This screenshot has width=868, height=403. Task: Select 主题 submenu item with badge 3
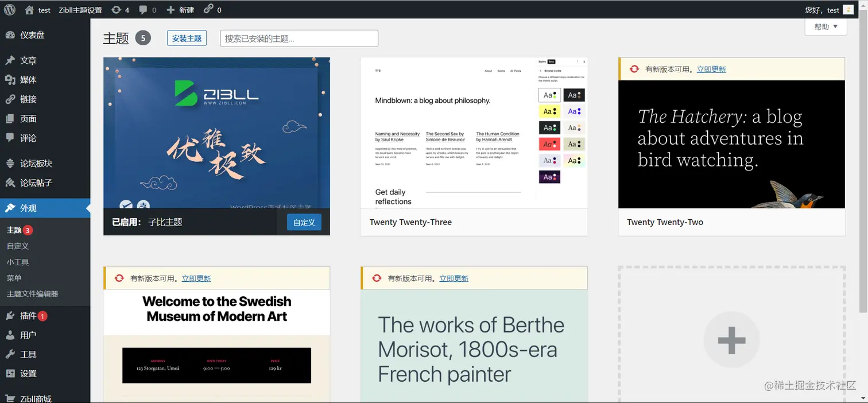click(x=20, y=230)
